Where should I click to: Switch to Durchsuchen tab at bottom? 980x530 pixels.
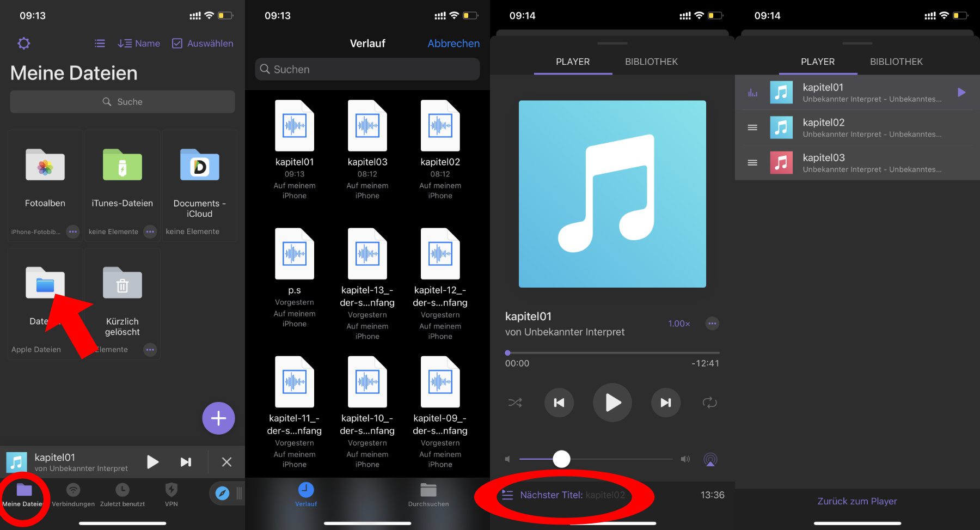coord(428,495)
